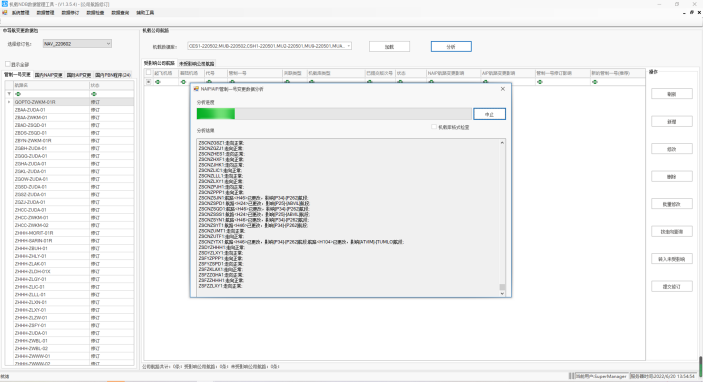Screen dimensions: 703x382
Task: Expand the QOPTO-ZWKM-01R row arrow
Action: pyautogui.click(x=9, y=102)
